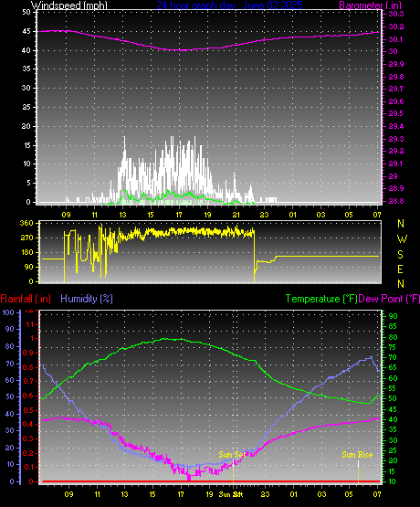Select the "24 hour graph day : June 02 2025" heading
The width and height of the screenshot is (420, 507).
(230, 5)
